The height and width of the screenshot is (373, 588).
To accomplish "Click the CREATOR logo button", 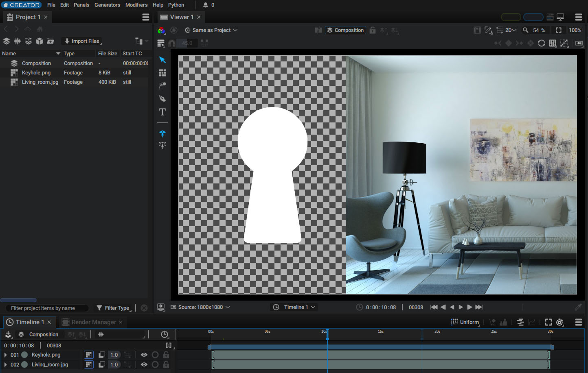I will (x=22, y=5).
